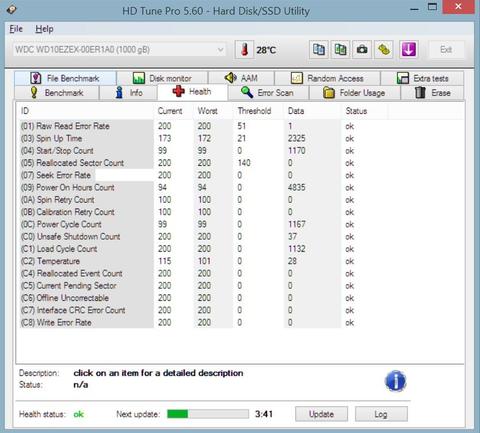Image resolution: width=480 pixels, height=433 pixels.
Task: Click the thermometer temperature icon
Action: click(x=244, y=50)
